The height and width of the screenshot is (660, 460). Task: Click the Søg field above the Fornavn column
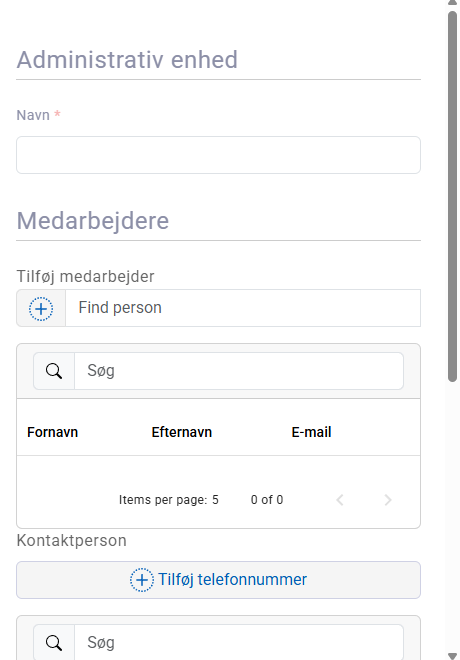point(239,371)
